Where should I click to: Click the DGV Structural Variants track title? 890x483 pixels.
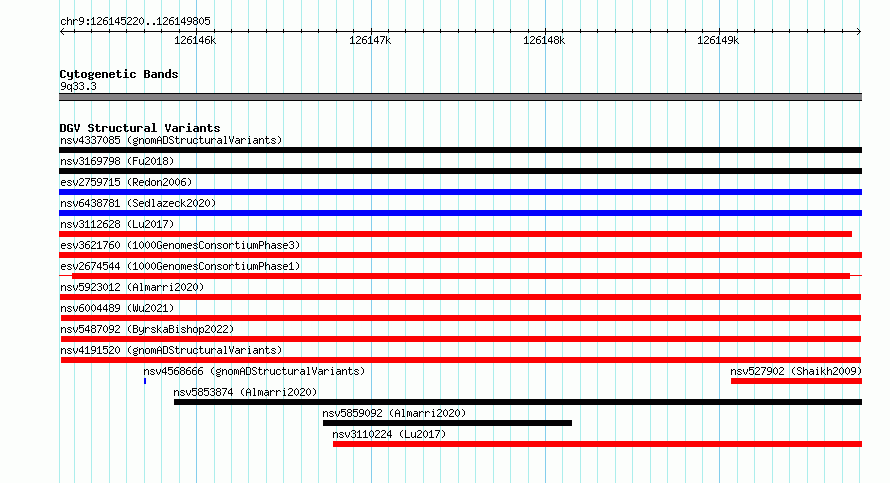[x=140, y=128]
